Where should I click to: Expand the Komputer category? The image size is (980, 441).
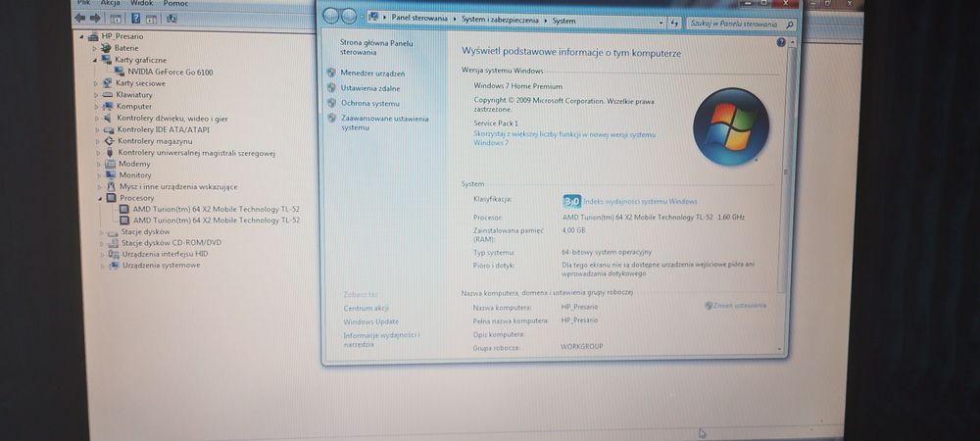click(x=97, y=107)
